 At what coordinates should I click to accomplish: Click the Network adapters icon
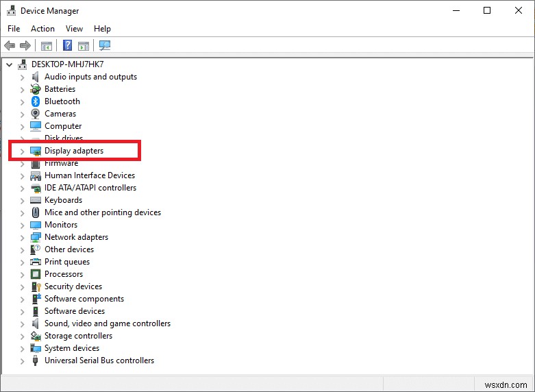pyautogui.click(x=36, y=237)
